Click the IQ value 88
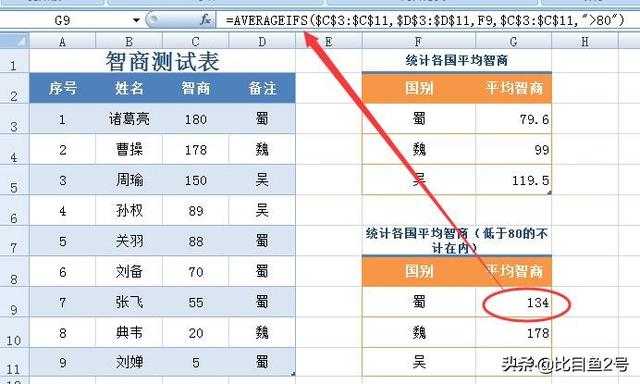640x384 pixels. coord(196,241)
